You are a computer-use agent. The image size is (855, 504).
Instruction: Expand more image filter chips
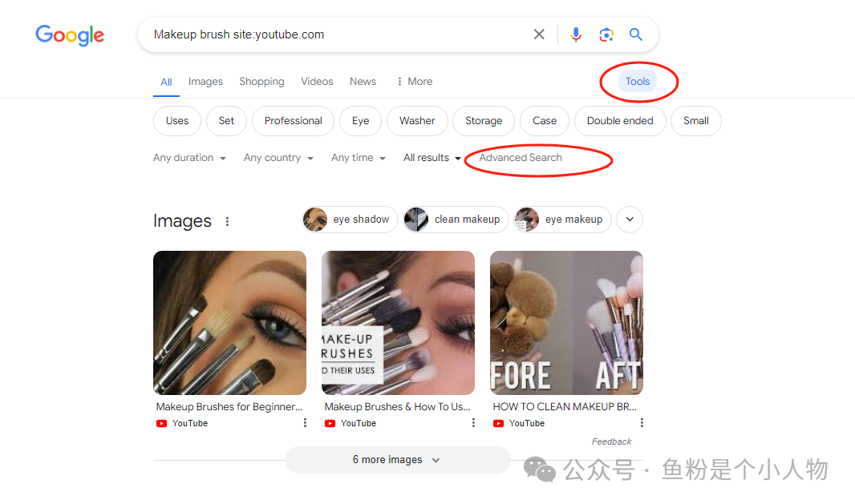(630, 220)
